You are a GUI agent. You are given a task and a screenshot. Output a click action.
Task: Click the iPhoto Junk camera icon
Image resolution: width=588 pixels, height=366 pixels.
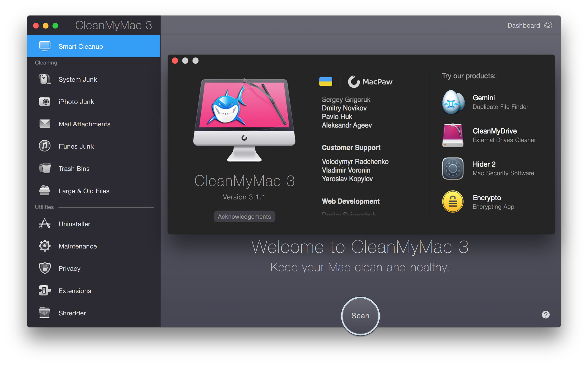point(45,102)
